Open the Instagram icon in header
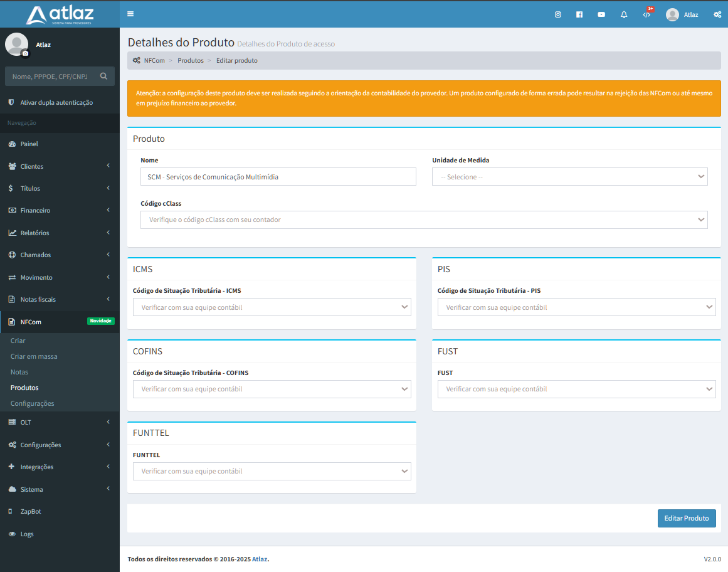Screen dimensions: 728x572 point(558,14)
